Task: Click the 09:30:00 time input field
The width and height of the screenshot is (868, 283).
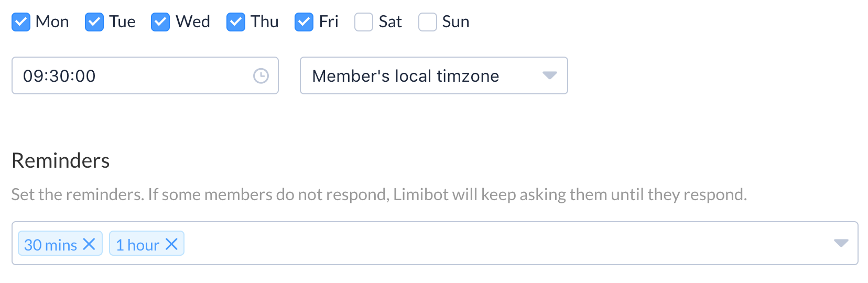Action: click(x=131, y=76)
